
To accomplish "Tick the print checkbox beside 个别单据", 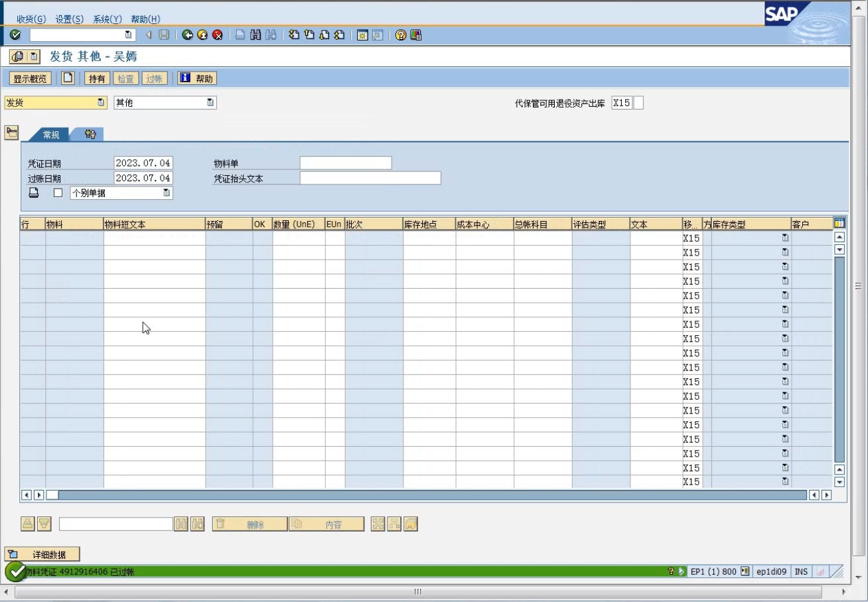I will point(58,193).
